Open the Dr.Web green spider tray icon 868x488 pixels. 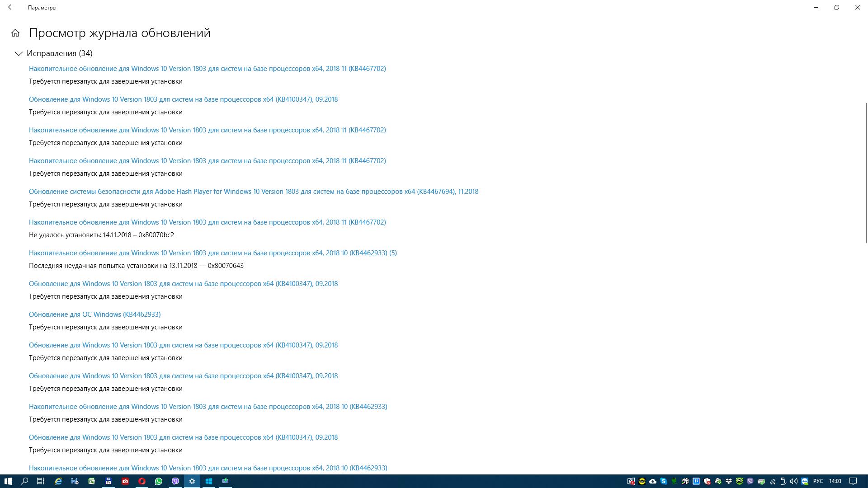click(740, 481)
